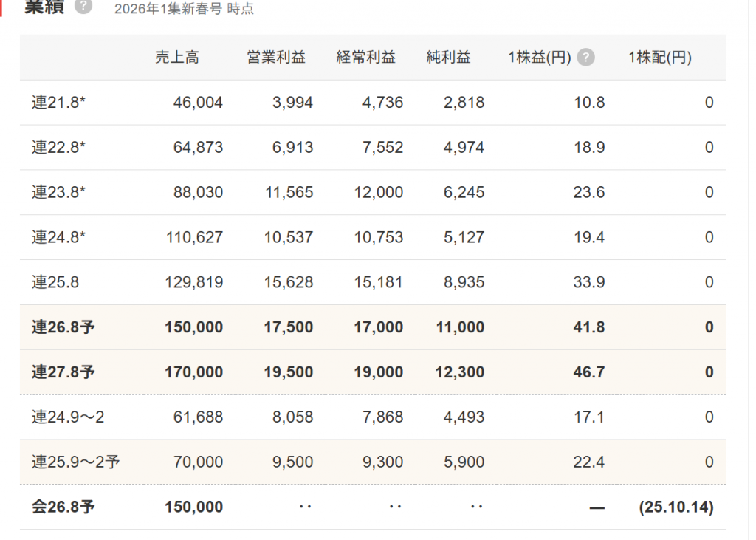Click the 連22.8* row label
This screenshot has height=540, width=756.
[59, 148]
